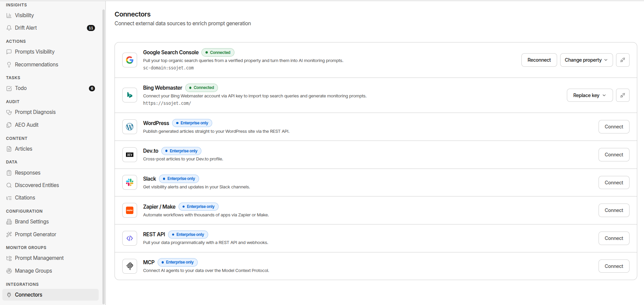
Task: Open Prompts Visibility in the sidebar
Action: pos(51,52)
